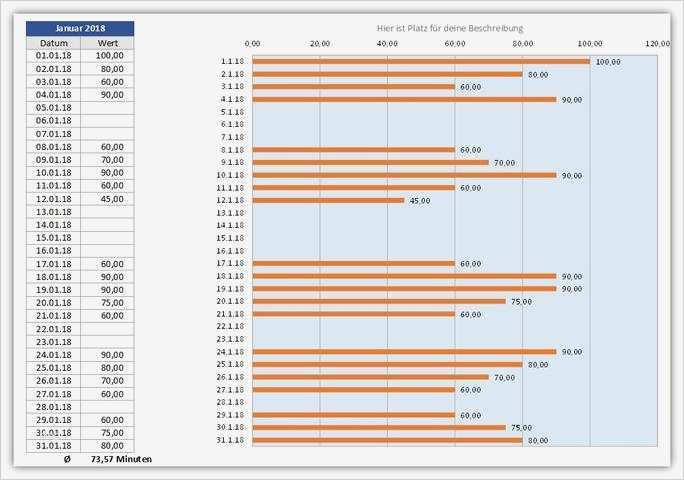Select the date cell 28.01.18

coord(54,407)
